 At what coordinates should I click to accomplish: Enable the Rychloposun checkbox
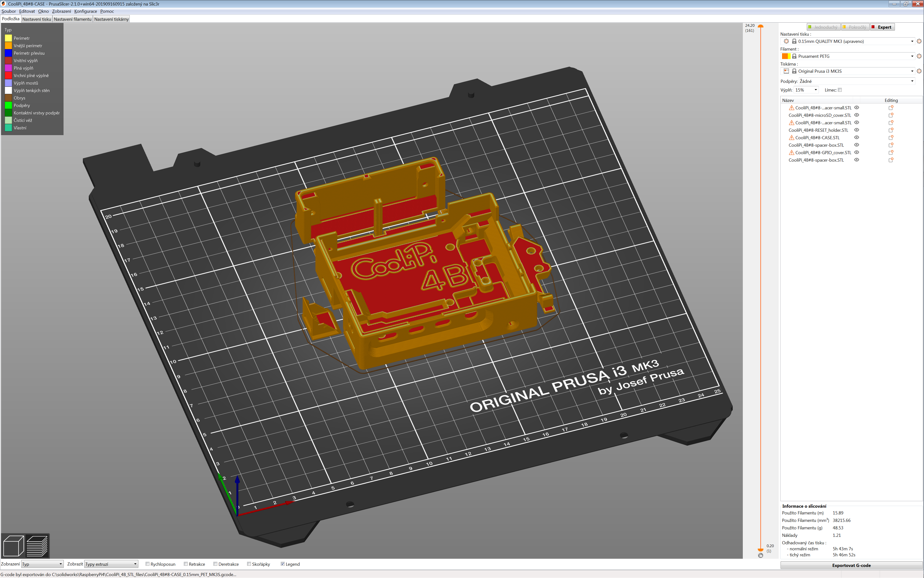click(147, 564)
